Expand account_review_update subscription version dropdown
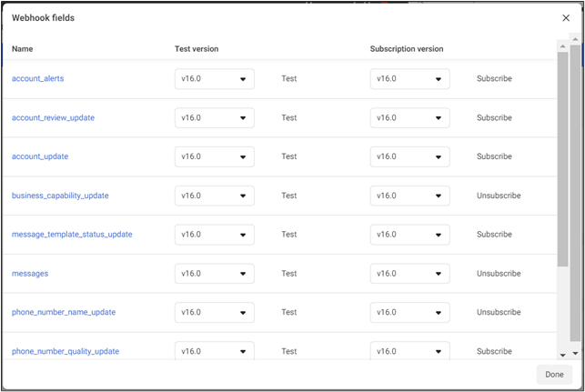 (409, 118)
